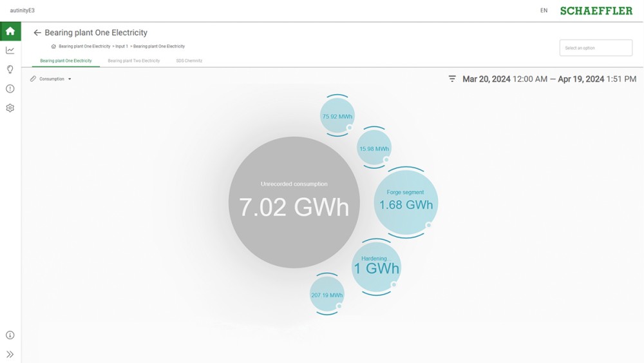Open the 'Select an option' dropdown
The image size is (644, 363).
596,48
